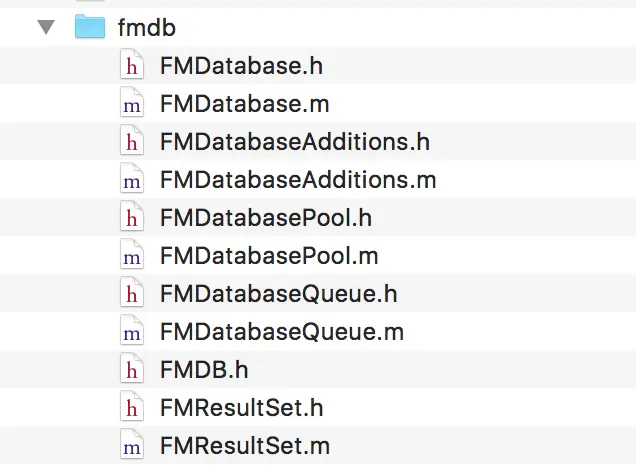Screen dimensions: 636x466
Task: Click the fmdb folder icon
Action: pos(90,26)
